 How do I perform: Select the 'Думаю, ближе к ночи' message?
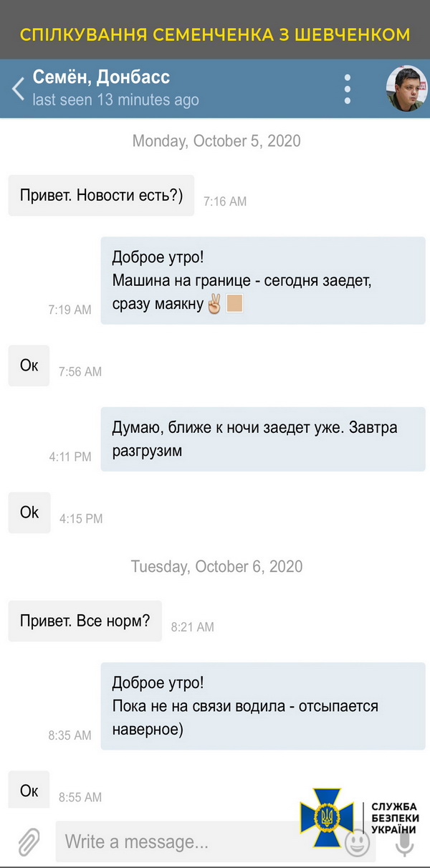(x=262, y=439)
